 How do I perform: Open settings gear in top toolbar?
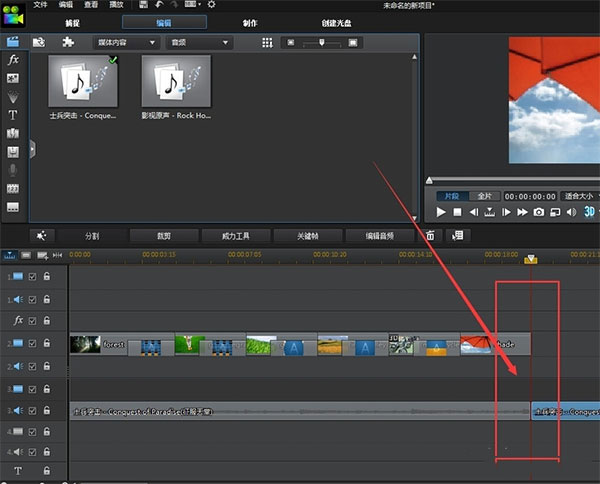[x=211, y=5]
